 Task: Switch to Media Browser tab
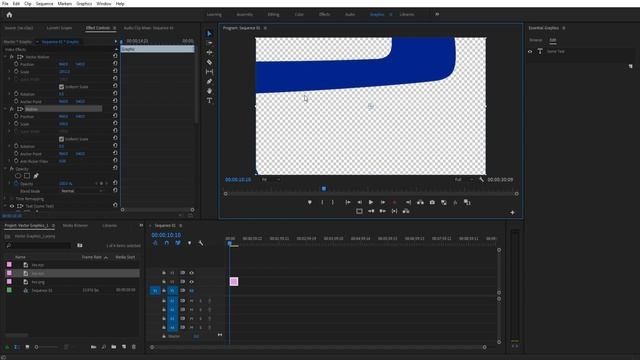[75, 225]
